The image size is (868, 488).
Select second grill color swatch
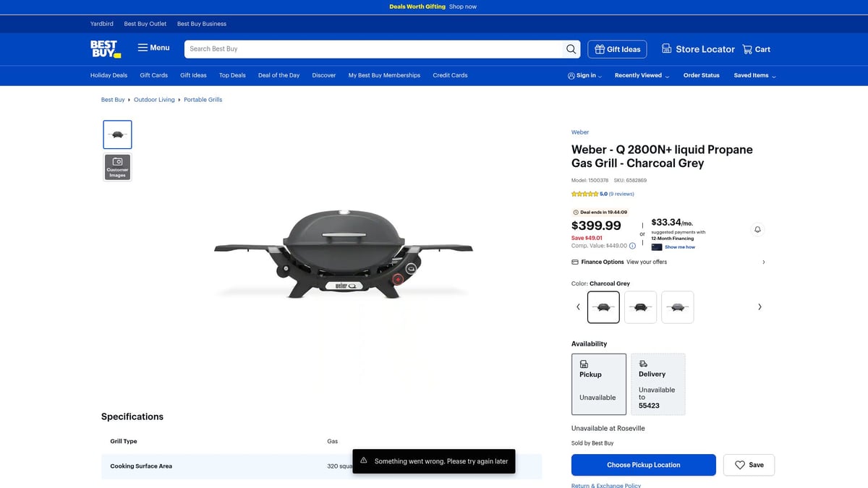tap(640, 307)
